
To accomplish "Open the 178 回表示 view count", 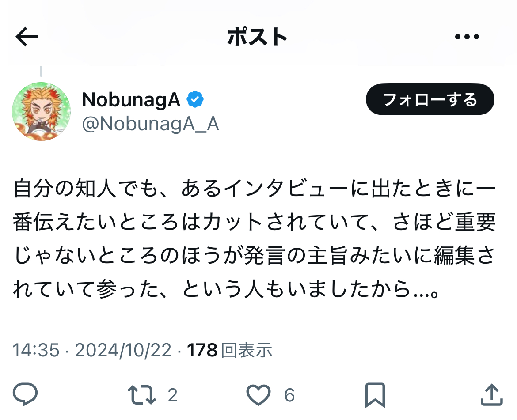I will (229, 350).
